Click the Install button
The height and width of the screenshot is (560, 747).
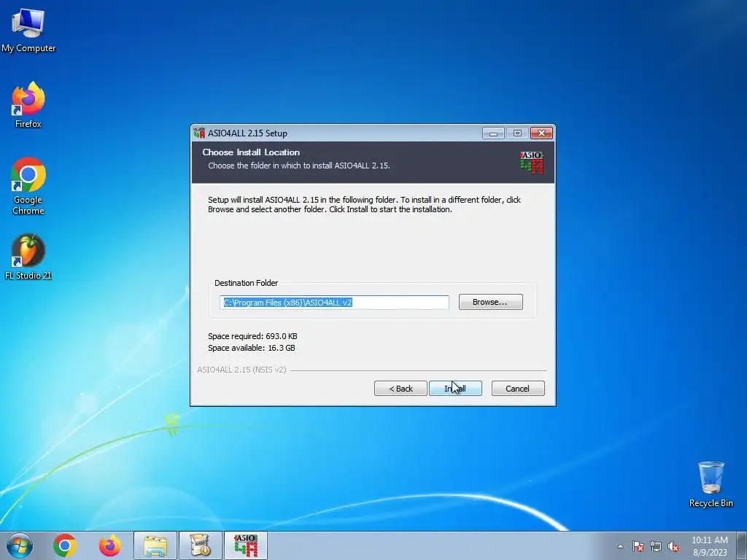[455, 389]
